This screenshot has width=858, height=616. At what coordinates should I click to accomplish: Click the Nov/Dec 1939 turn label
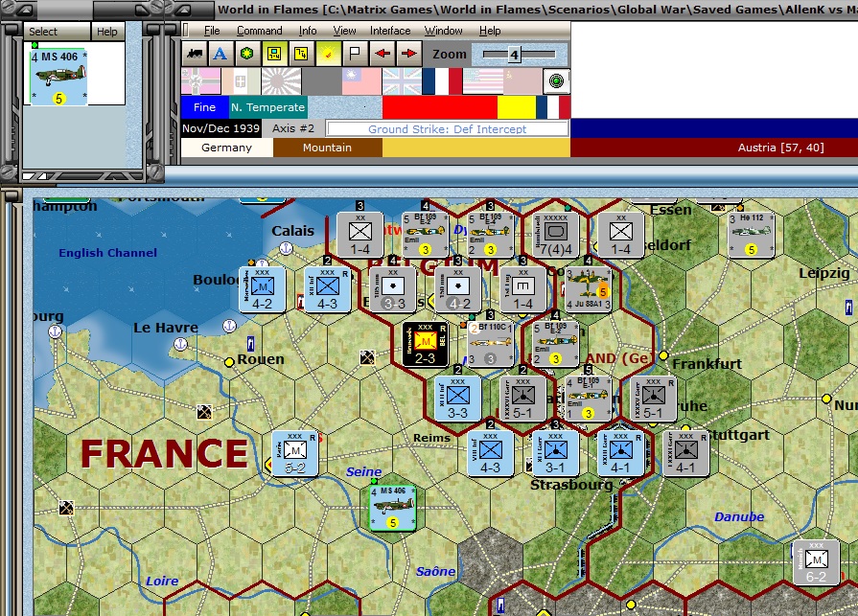point(221,128)
